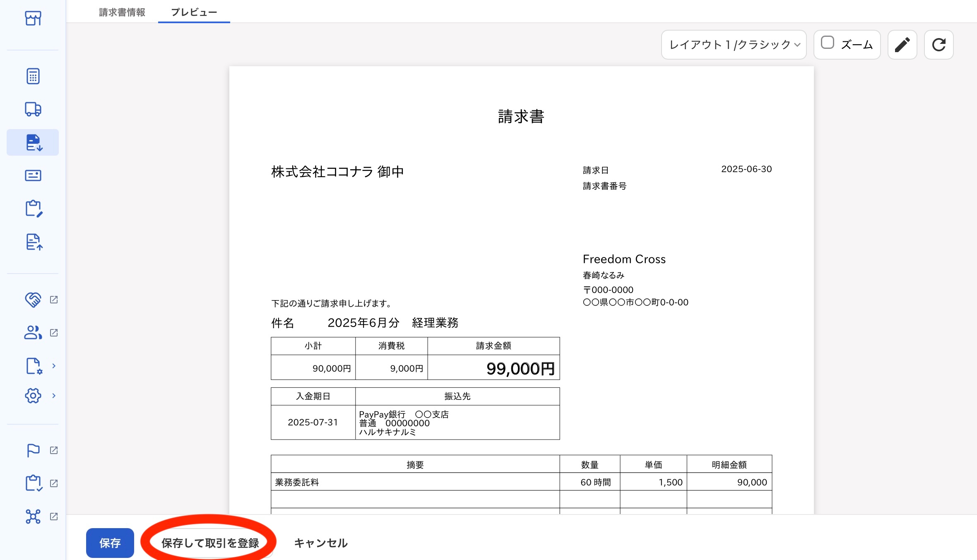Click the clipboard with pencil icon
Screen dimensions: 977x560
coord(33,209)
